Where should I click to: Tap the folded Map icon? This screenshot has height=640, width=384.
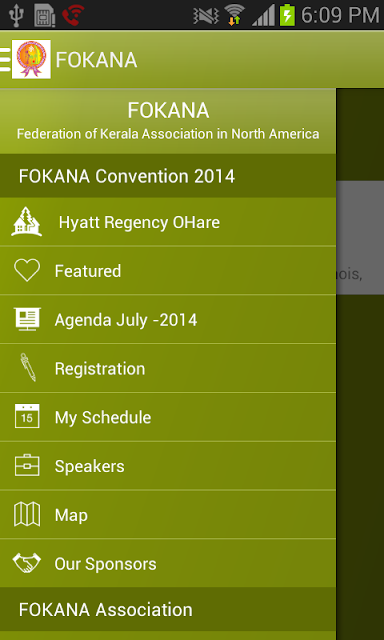click(27, 514)
